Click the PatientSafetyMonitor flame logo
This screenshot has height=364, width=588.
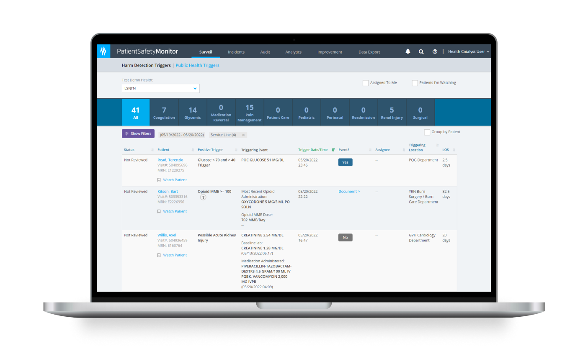[103, 51]
